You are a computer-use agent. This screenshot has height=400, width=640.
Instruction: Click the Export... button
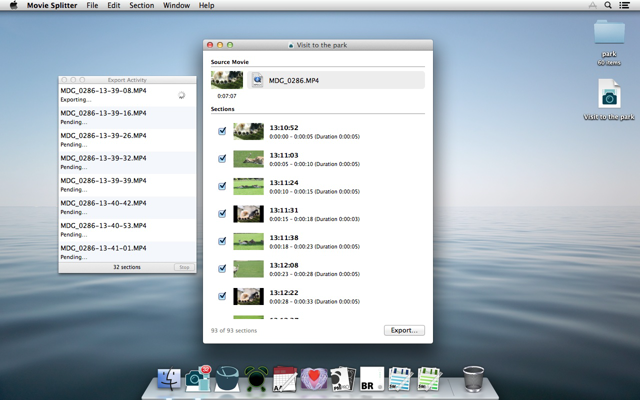click(404, 330)
